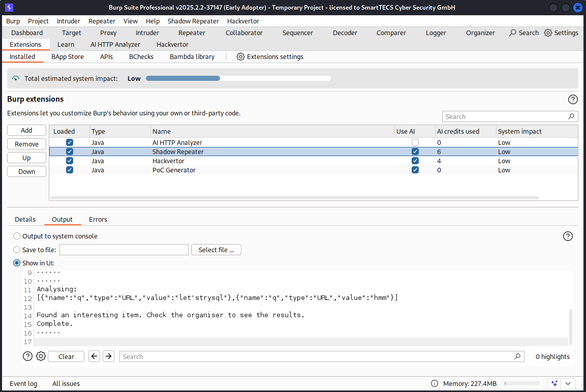Click the Extensions settings gear icon
This screenshot has height=392, width=586.
click(x=241, y=57)
